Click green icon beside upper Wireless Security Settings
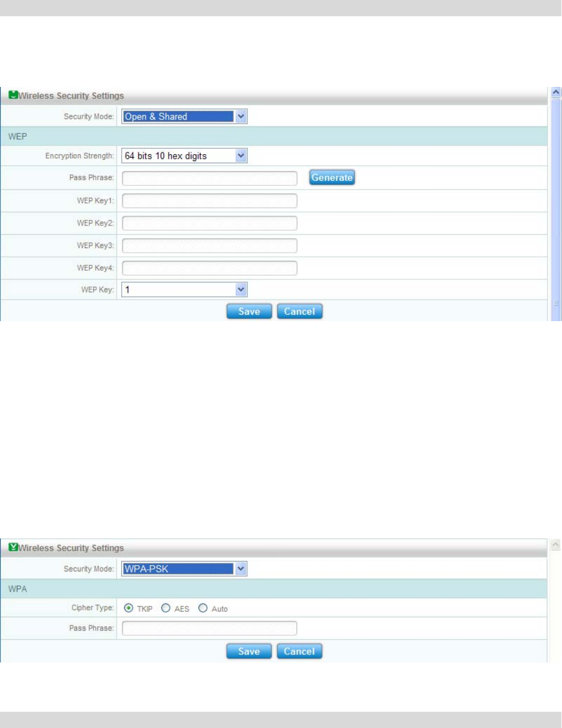Viewport: 562px width, 728px height. click(13, 95)
